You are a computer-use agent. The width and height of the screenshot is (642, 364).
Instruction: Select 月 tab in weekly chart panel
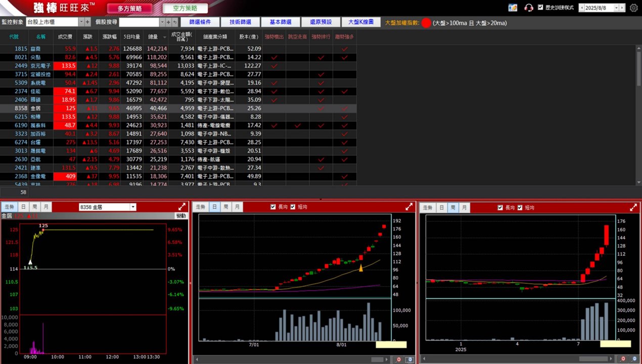pyautogui.click(x=465, y=207)
